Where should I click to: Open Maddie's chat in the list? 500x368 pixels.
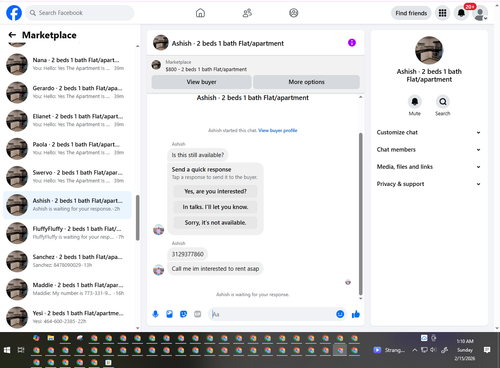coord(67,289)
